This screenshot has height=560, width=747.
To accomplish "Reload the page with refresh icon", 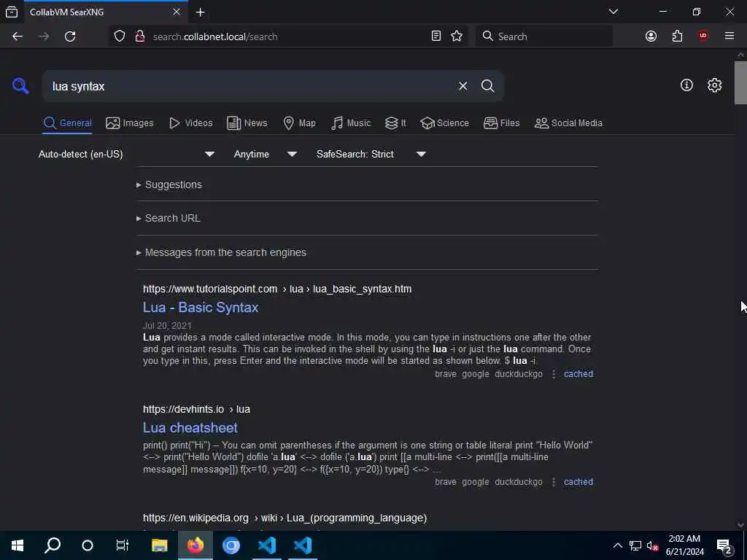I will (x=70, y=36).
